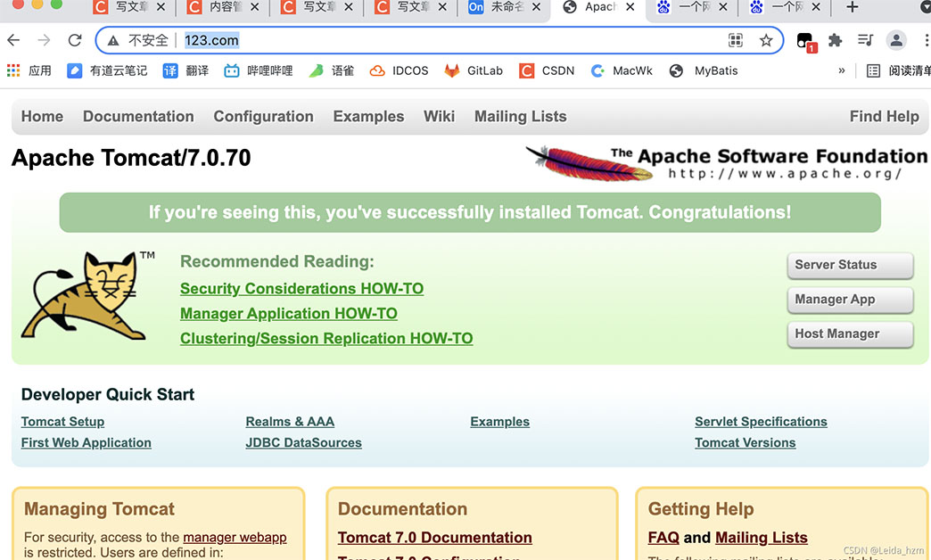This screenshot has height=560, width=931.
Task: Open the Tomcat Versions link
Action: click(746, 443)
